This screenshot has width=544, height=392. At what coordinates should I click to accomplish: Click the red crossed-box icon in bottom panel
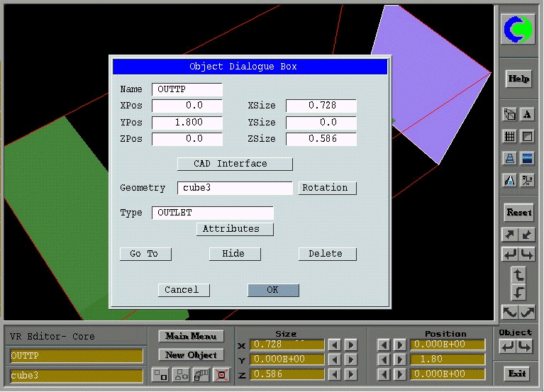[x=222, y=375]
